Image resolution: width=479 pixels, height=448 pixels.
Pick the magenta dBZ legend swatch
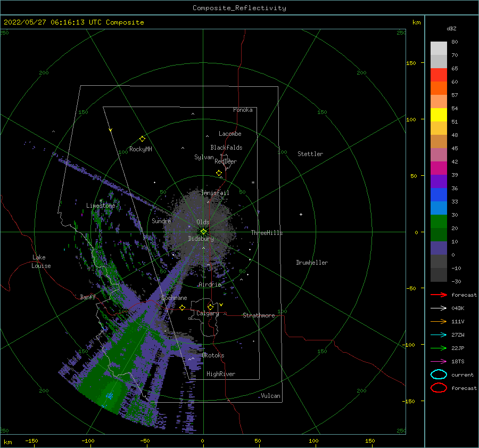[x=439, y=168]
